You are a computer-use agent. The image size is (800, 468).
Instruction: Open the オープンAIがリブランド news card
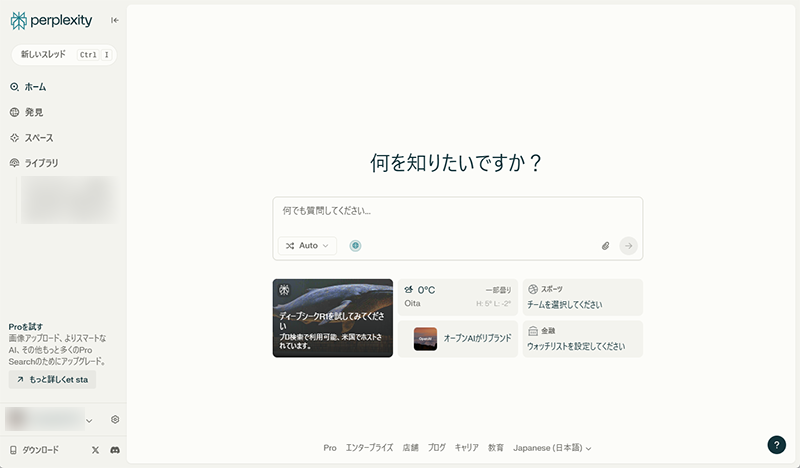pos(458,339)
